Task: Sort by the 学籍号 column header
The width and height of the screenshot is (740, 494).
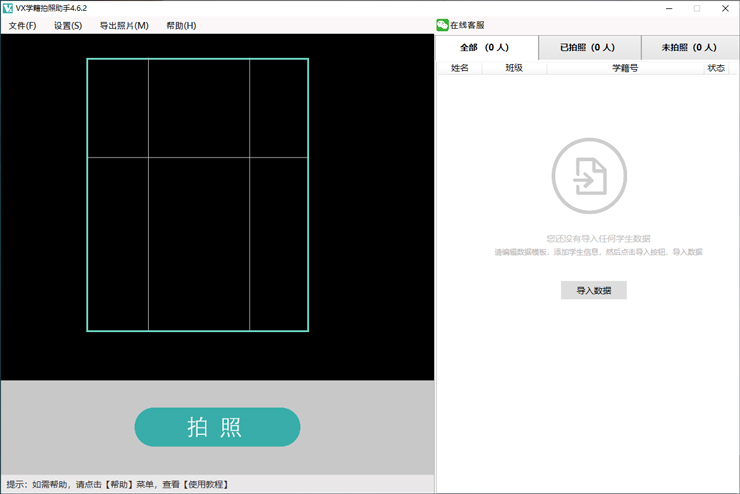Action: (x=625, y=68)
